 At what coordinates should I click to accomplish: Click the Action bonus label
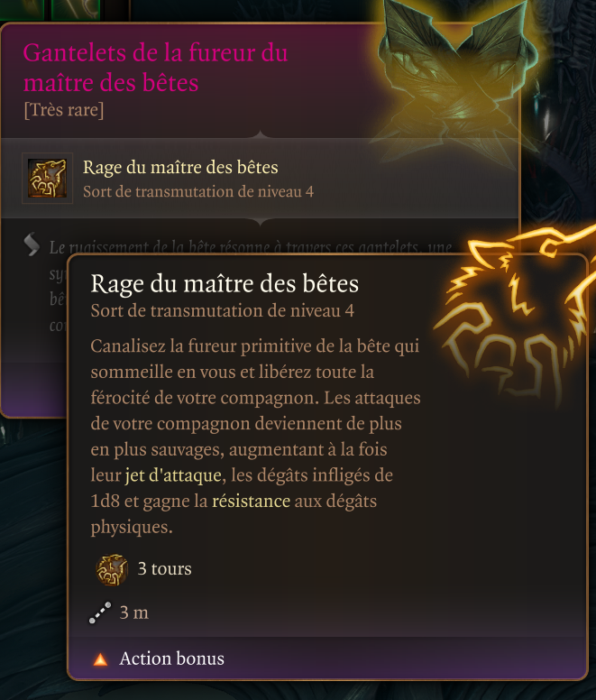171,659
